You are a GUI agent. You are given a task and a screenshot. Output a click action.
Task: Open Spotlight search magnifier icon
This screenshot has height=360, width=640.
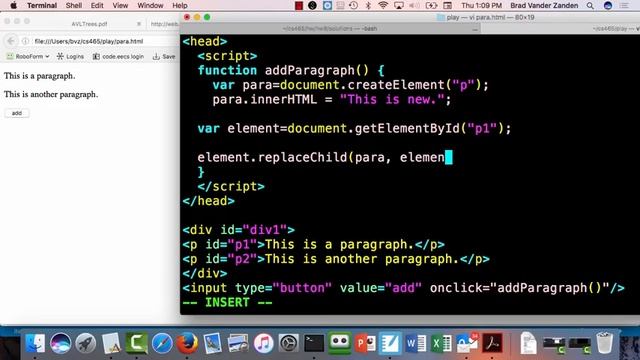(590, 5)
